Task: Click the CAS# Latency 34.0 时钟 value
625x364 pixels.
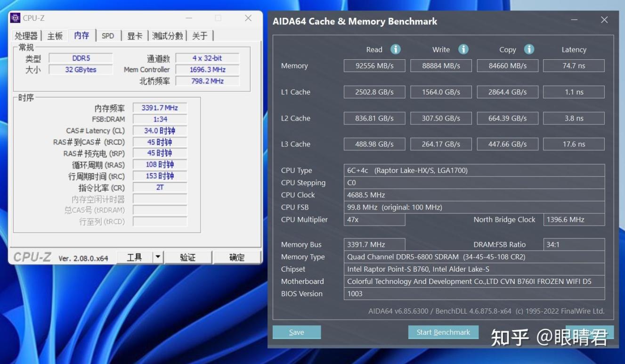Action: pyautogui.click(x=160, y=131)
